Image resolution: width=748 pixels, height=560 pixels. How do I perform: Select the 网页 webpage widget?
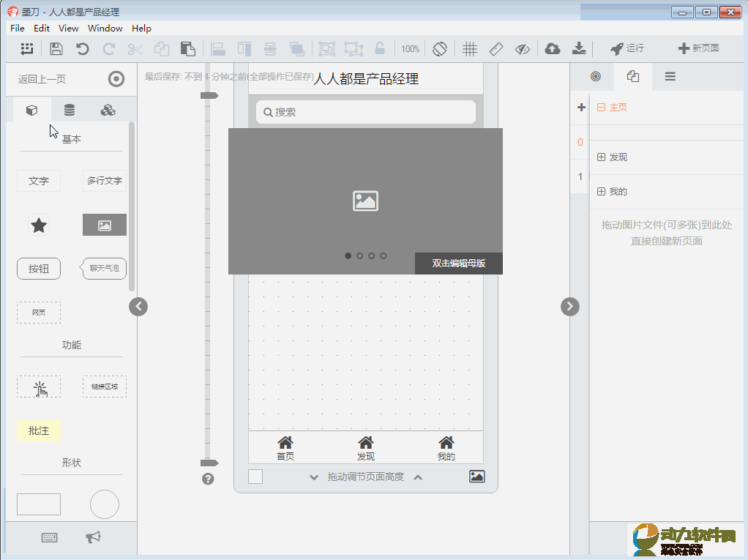coord(39,313)
